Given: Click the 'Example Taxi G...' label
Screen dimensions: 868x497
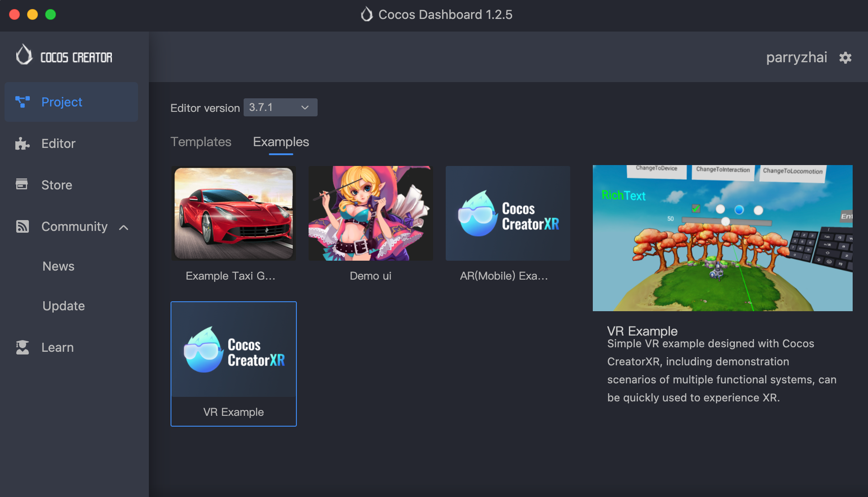Looking at the screenshot, I should pyautogui.click(x=231, y=276).
